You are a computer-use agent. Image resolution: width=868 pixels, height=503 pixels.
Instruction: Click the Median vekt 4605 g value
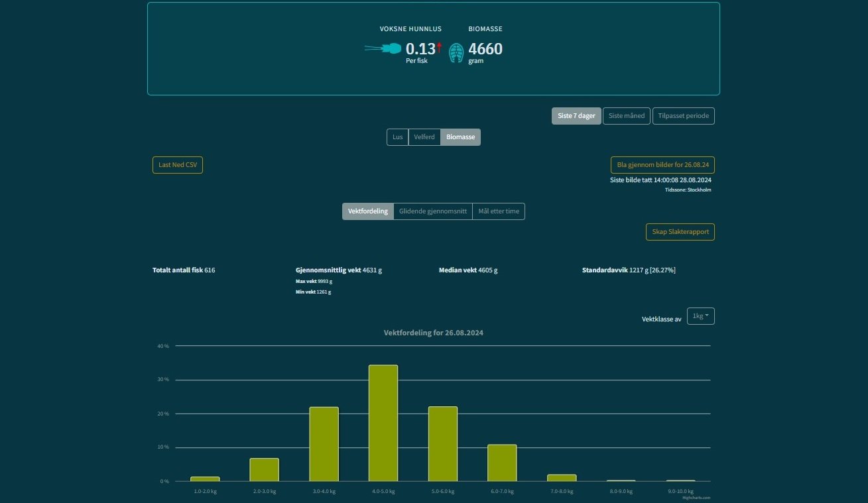coord(468,270)
